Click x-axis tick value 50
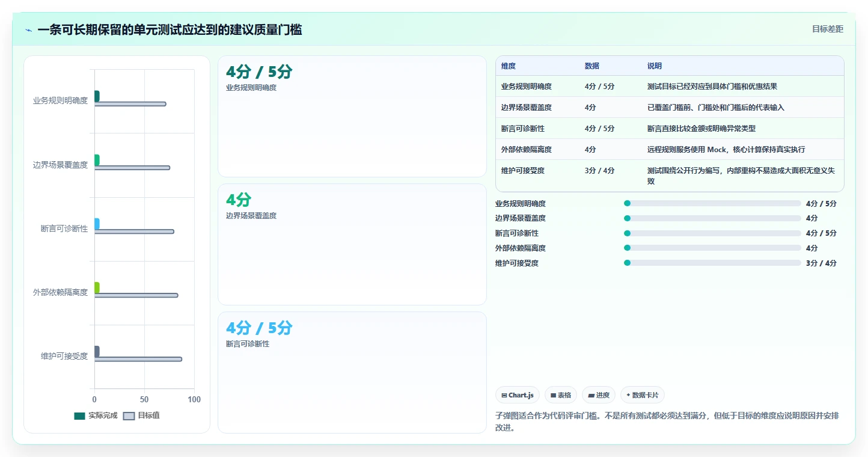The height and width of the screenshot is (457, 868). 144,399
